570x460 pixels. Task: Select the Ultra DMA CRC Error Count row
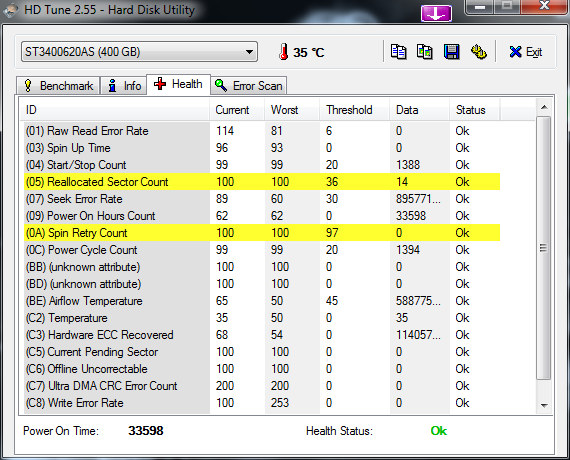pyautogui.click(x=262, y=386)
